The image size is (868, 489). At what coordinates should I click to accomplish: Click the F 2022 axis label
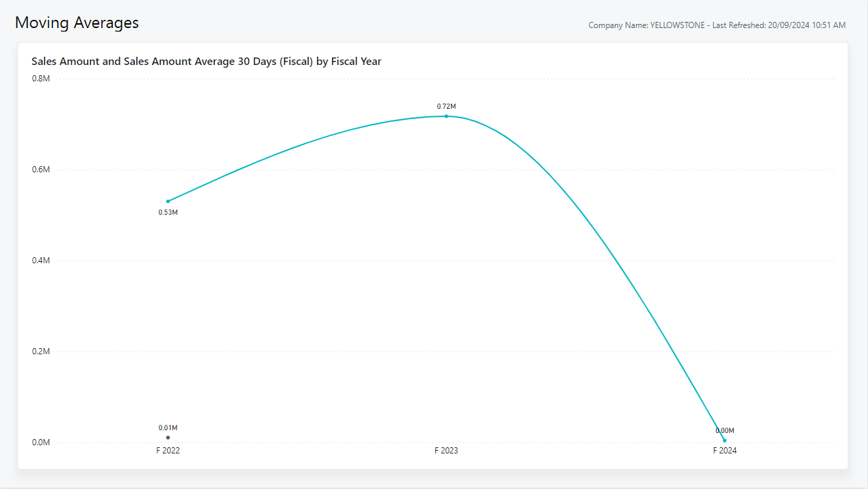pos(168,451)
